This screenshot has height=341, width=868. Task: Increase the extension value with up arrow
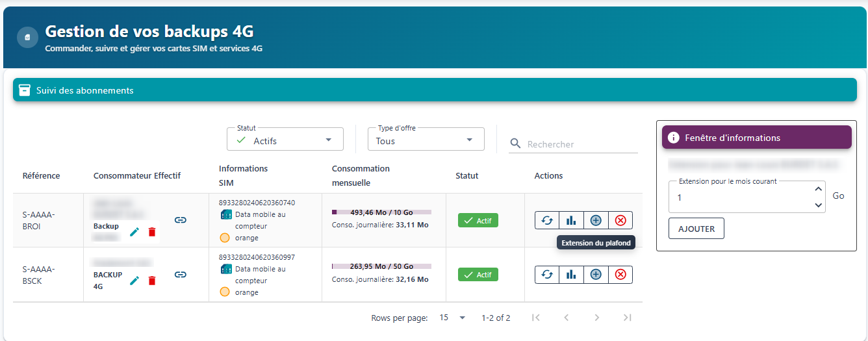click(818, 190)
